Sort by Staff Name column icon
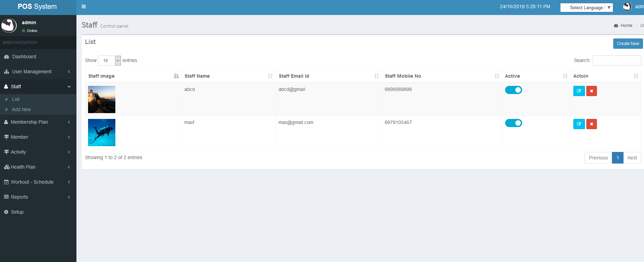This screenshot has width=644, height=262. 270,76
